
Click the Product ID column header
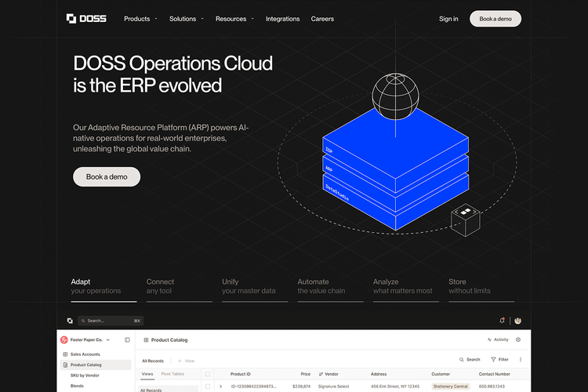click(241, 374)
